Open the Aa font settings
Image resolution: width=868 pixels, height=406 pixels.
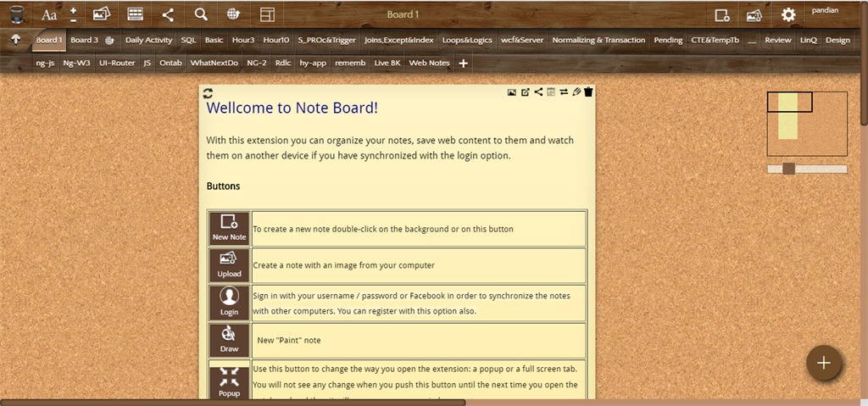click(x=48, y=15)
